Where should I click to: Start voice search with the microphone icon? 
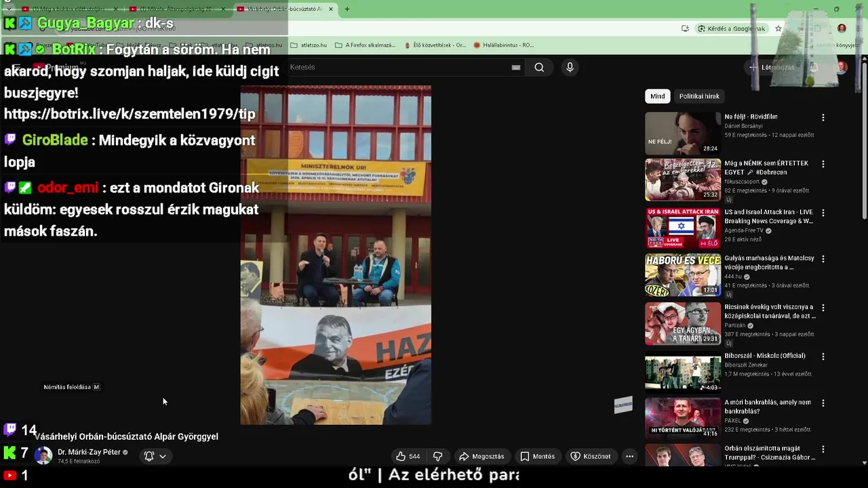570,67
